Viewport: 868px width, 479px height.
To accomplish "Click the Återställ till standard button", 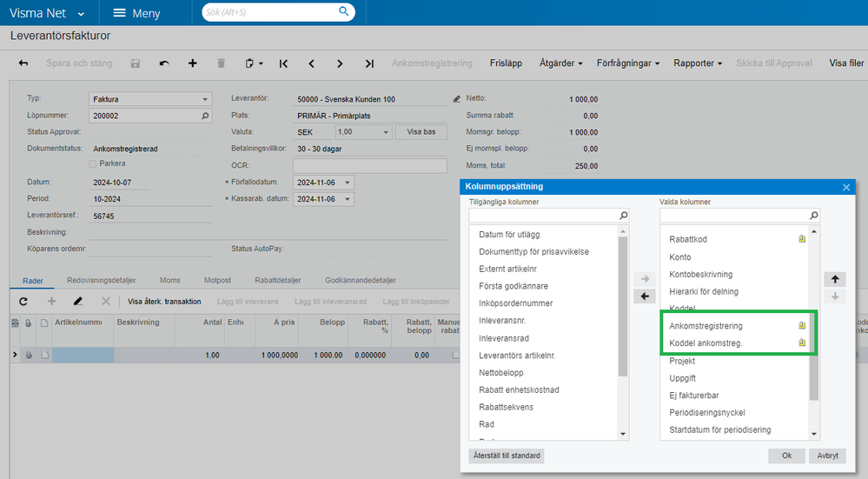I will pos(507,456).
